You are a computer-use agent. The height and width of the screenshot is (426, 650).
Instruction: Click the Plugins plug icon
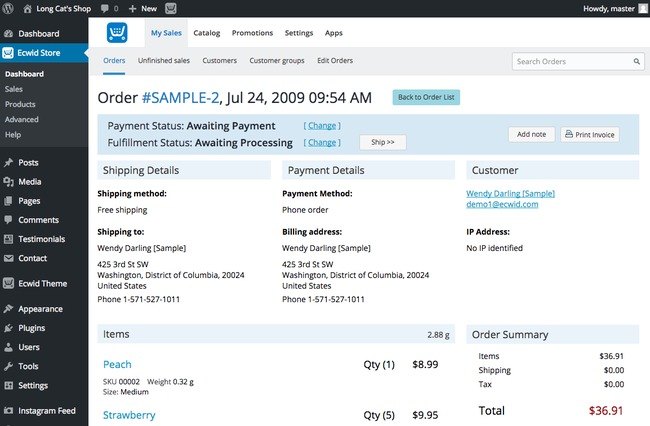pos(8,328)
